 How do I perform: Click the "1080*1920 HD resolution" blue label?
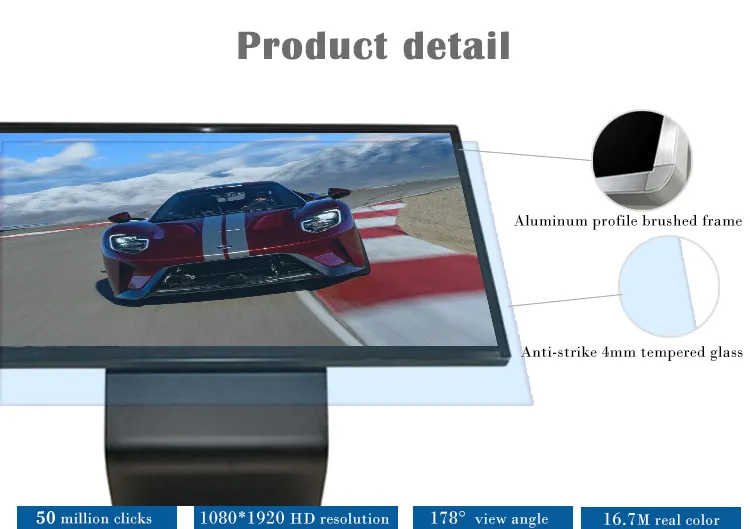[x=296, y=518]
